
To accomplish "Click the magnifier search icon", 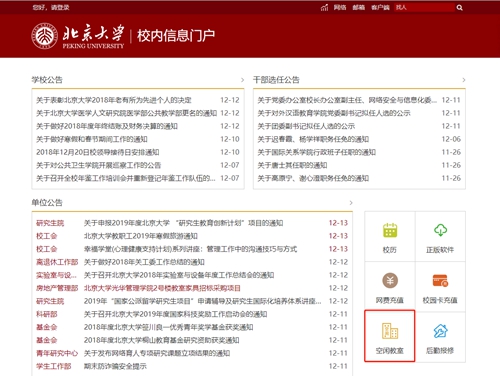I will coord(460,7).
